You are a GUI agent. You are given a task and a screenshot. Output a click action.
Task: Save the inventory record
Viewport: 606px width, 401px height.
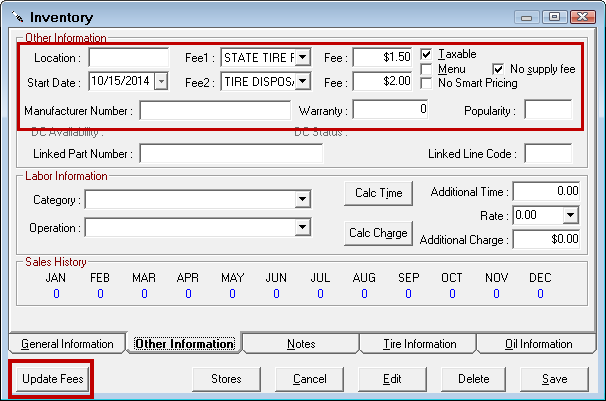[x=553, y=379]
